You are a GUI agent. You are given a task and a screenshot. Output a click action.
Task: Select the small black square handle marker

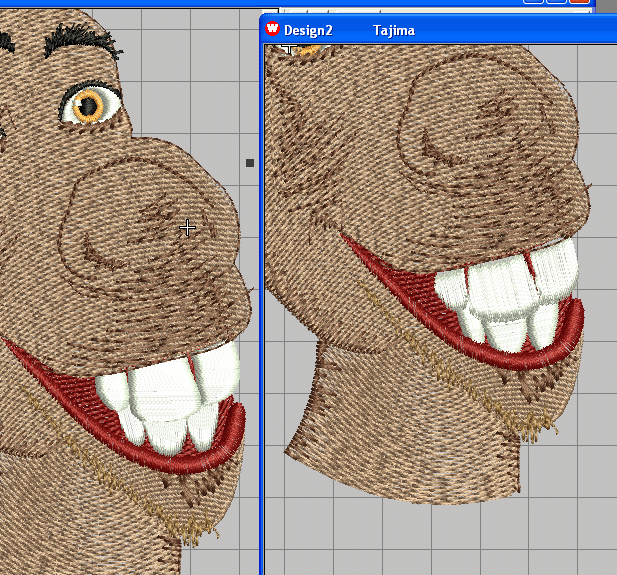(250, 162)
